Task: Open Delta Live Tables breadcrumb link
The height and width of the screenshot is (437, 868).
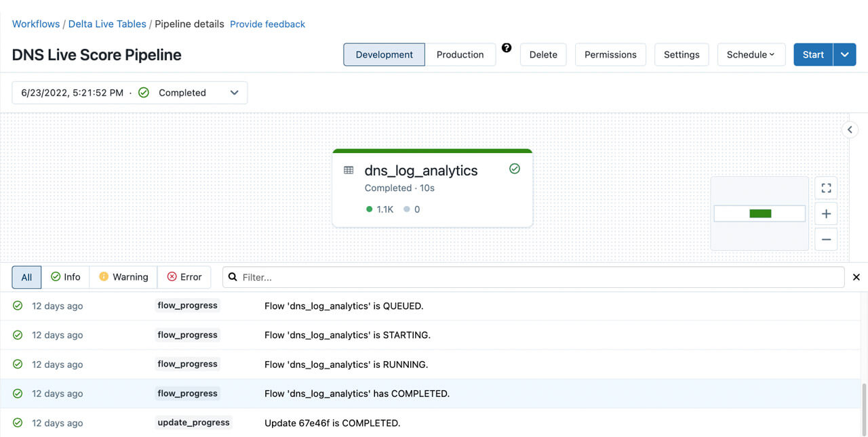Action: click(x=107, y=24)
